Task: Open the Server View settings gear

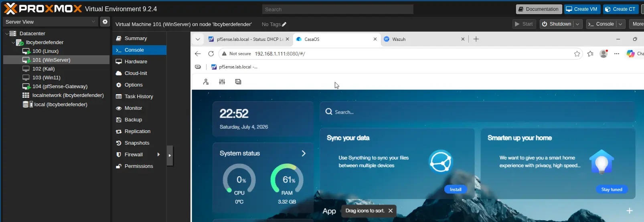Action: click(105, 22)
